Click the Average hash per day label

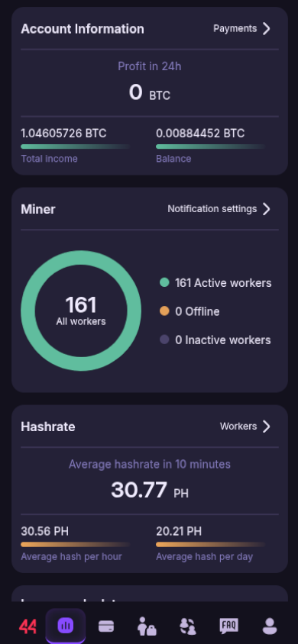[204, 557]
